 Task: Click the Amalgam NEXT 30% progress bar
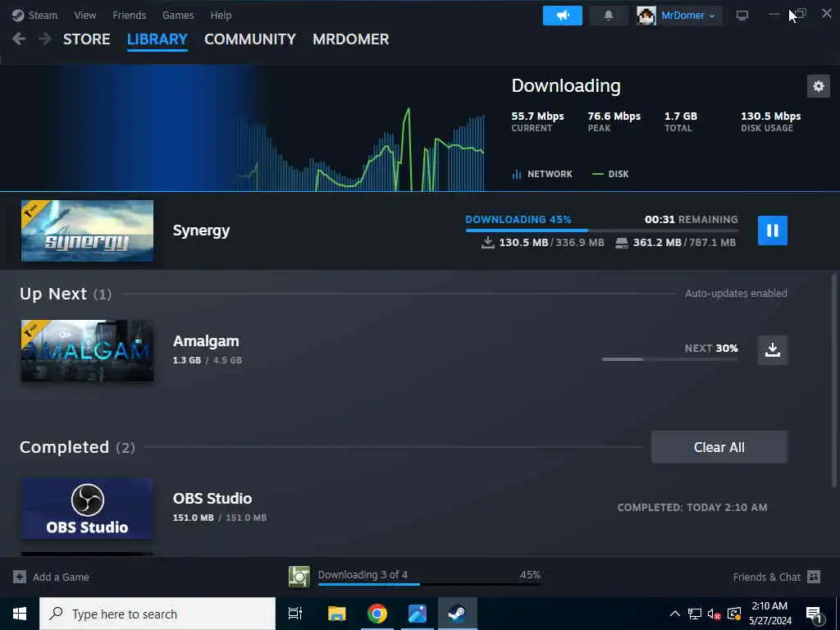pos(669,359)
